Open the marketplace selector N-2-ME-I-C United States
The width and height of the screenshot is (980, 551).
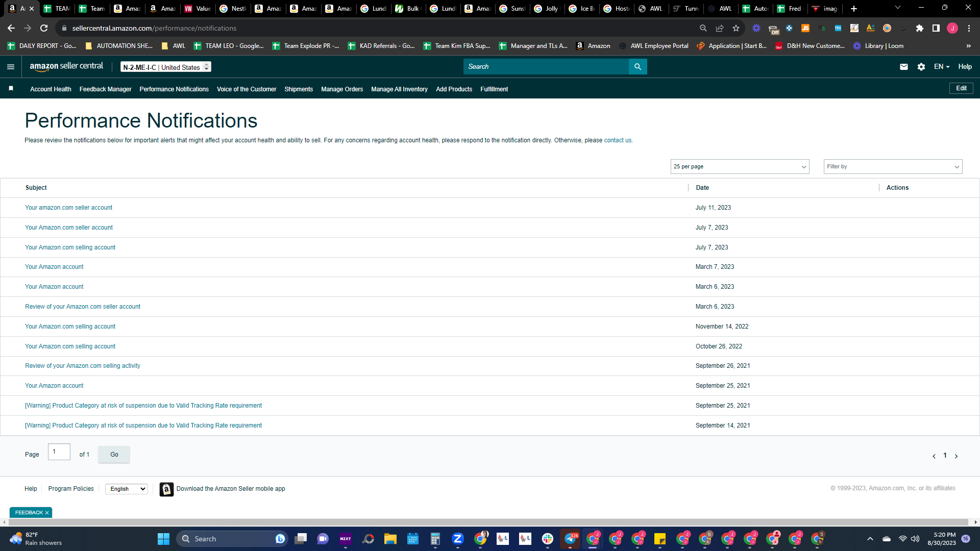[x=166, y=67]
